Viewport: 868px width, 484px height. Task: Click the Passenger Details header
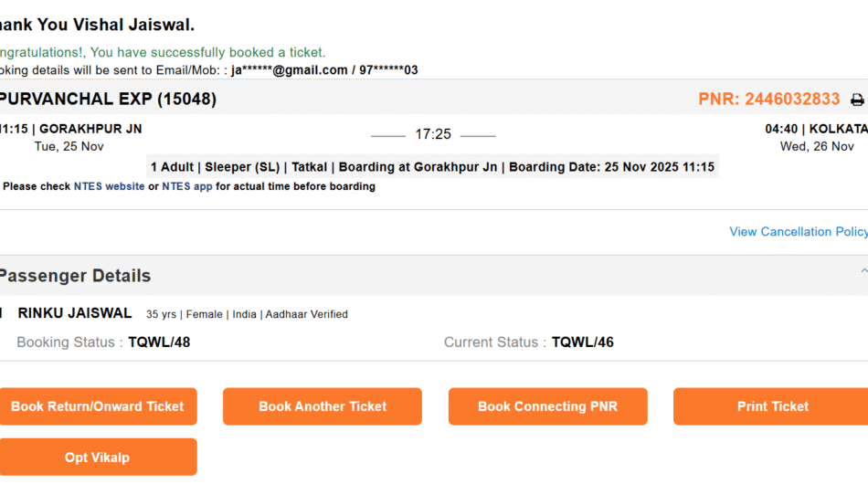[75, 276]
